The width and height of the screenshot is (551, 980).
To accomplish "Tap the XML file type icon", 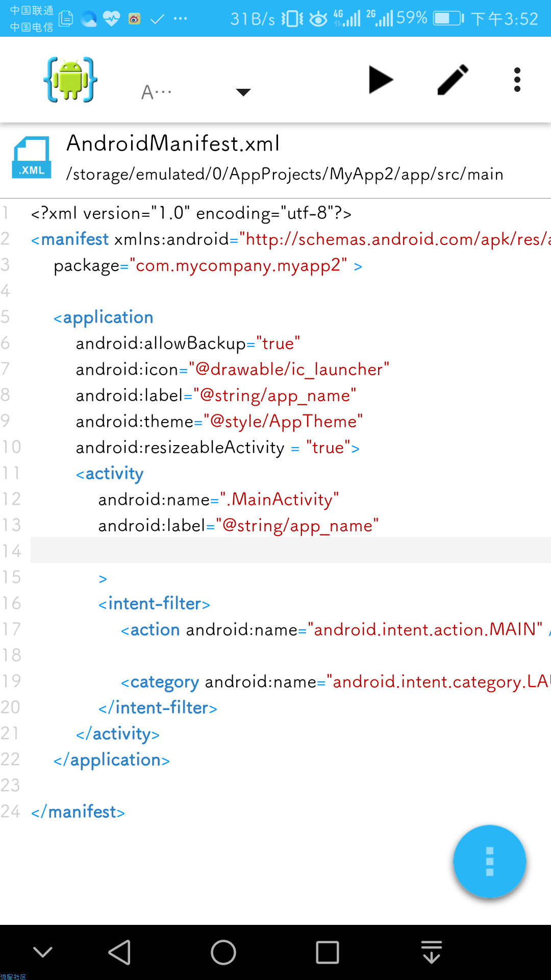I will click(32, 158).
